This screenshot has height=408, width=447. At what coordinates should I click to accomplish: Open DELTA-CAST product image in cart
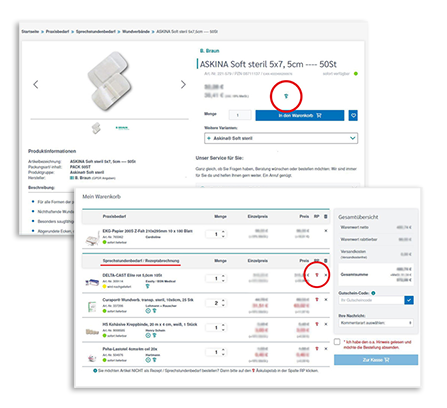click(92, 283)
